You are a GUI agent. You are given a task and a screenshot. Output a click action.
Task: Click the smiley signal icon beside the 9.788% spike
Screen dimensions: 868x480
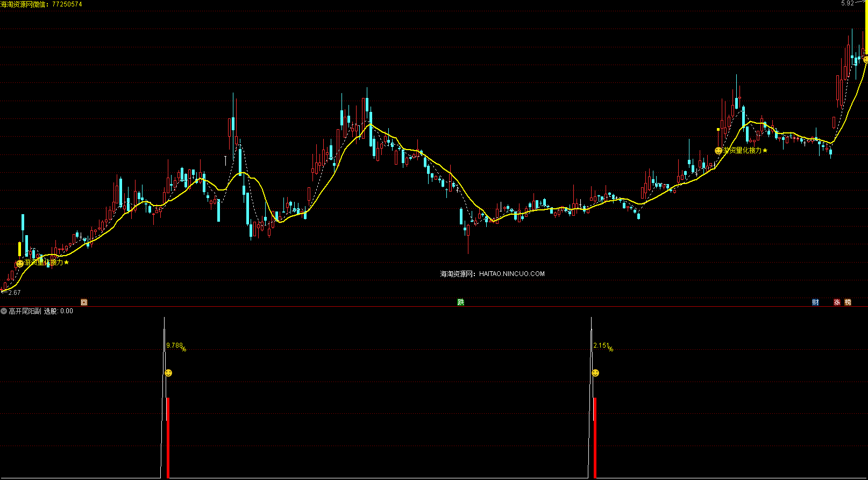[168, 373]
